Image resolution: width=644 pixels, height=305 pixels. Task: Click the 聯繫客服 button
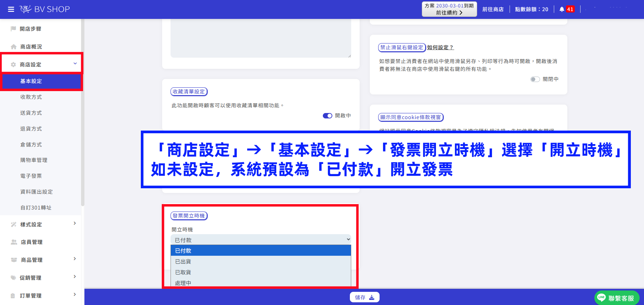point(617,298)
